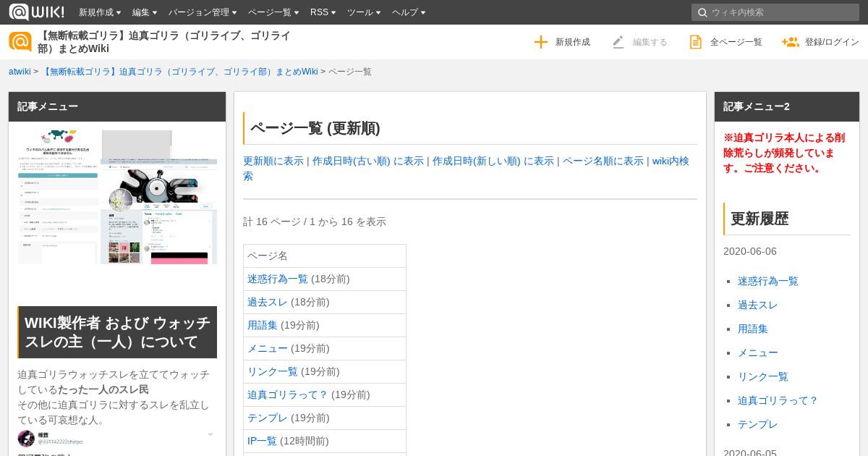Screen dimensions: 868x456
Task: Open 用語集 in 更新履歴 sidebar
Action: click(x=753, y=329)
